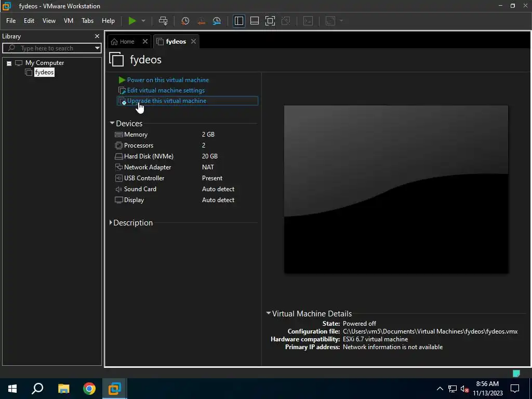Click the green power on toolbar button

[x=132, y=21]
